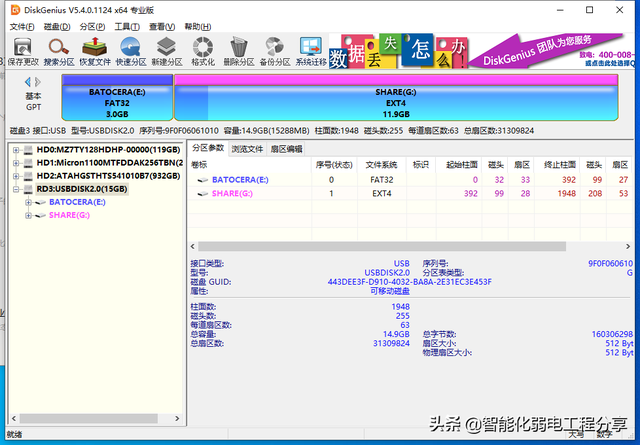Use the Delete Partition (删除分区) trash icon
The height and width of the screenshot is (445, 640).
click(239, 51)
